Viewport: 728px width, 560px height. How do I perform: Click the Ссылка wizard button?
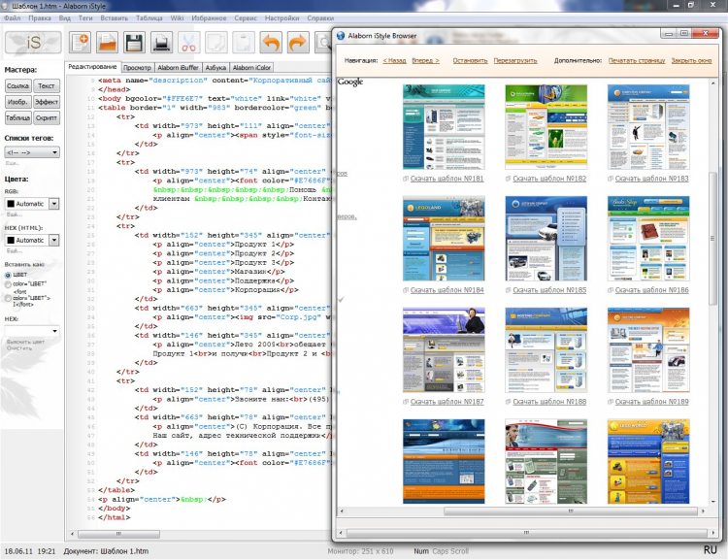(18, 86)
